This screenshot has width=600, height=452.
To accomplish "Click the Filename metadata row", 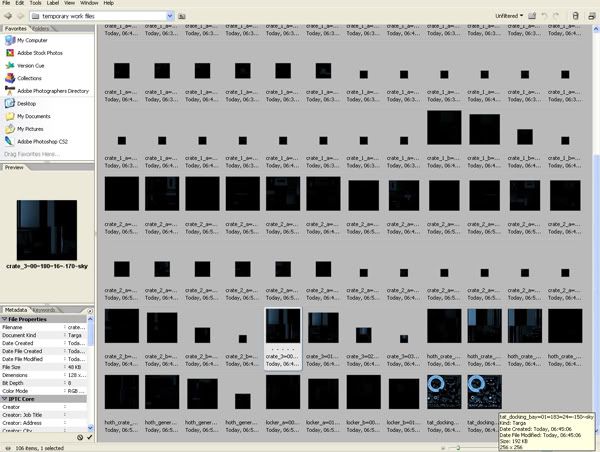I will [x=44, y=327].
